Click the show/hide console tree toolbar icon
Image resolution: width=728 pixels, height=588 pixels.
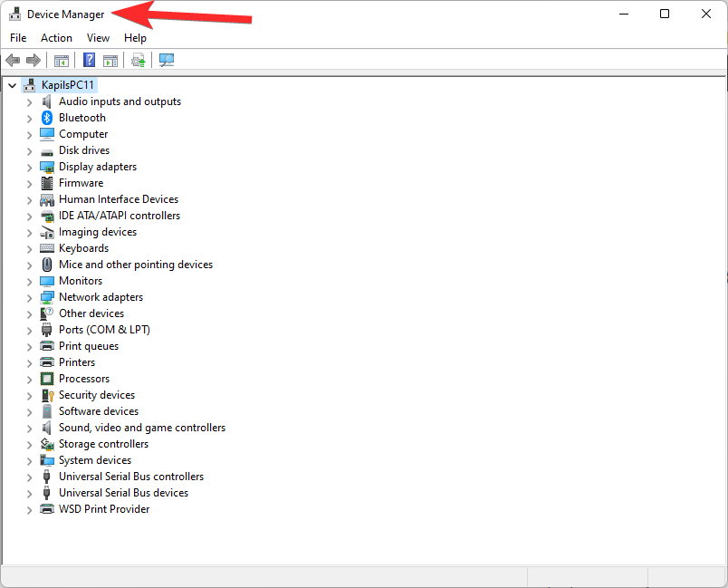click(62, 61)
